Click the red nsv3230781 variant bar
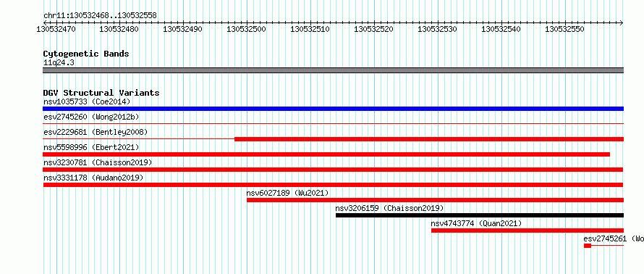Screen dimensions: 644x274 [333, 170]
